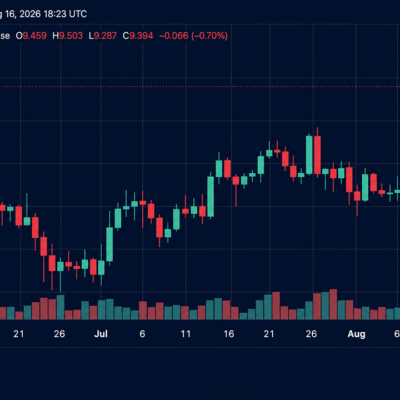The width and height of the screenshot is (400, 400).
Task: Click the 16 date label on the time axis
Action: pyautogui.click(x=229, y=334)
